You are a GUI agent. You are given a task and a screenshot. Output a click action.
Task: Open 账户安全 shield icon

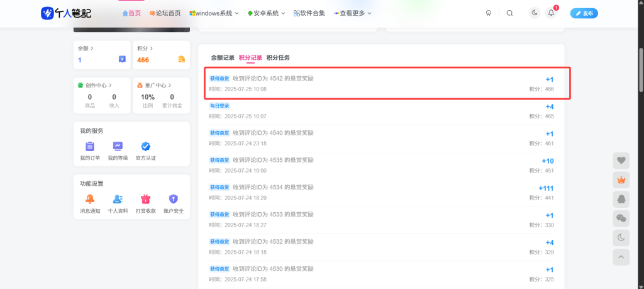pyautogui.click(x=174, y=199)
